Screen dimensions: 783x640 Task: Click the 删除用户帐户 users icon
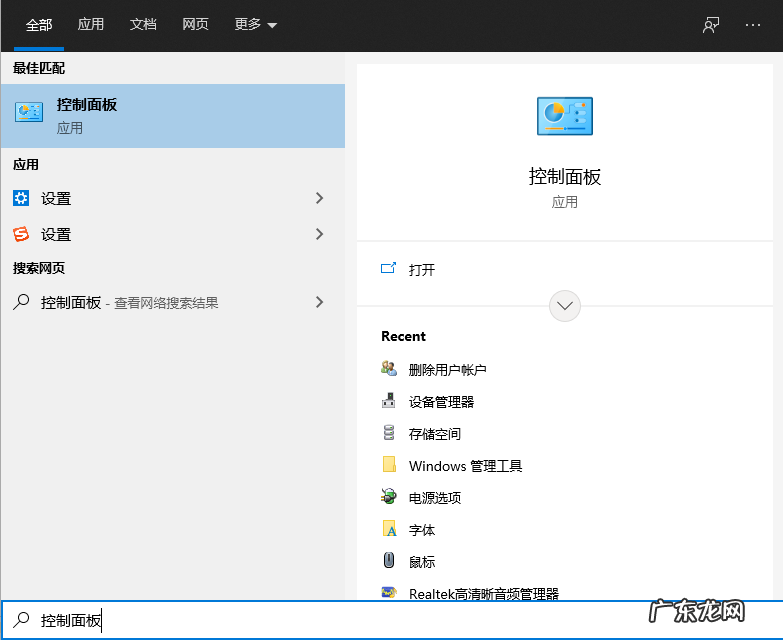389,369
